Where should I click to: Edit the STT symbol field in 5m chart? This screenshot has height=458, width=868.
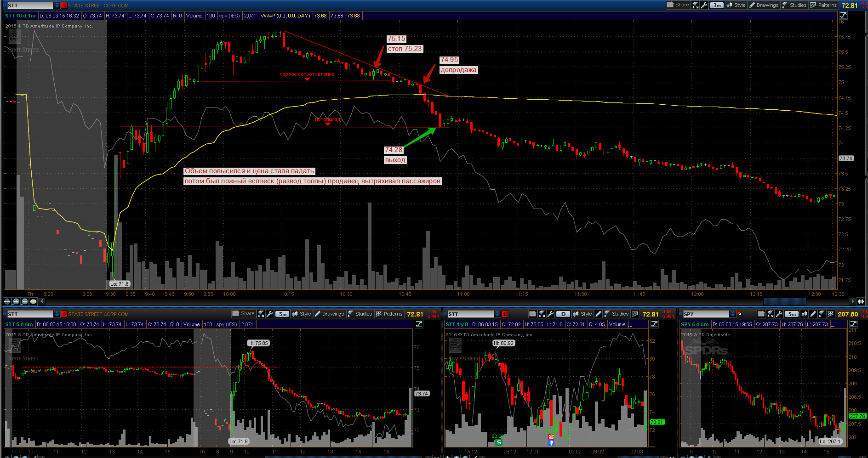[30, 314]
